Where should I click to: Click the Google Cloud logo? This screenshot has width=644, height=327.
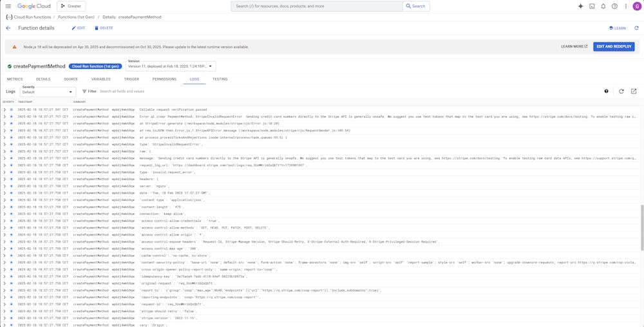point(33,6)
